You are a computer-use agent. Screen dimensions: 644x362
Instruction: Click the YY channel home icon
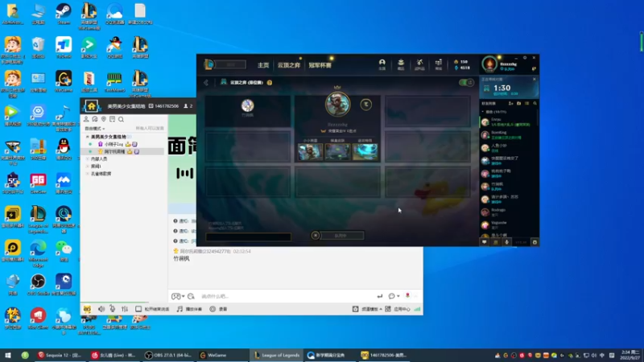pos(91,106)
